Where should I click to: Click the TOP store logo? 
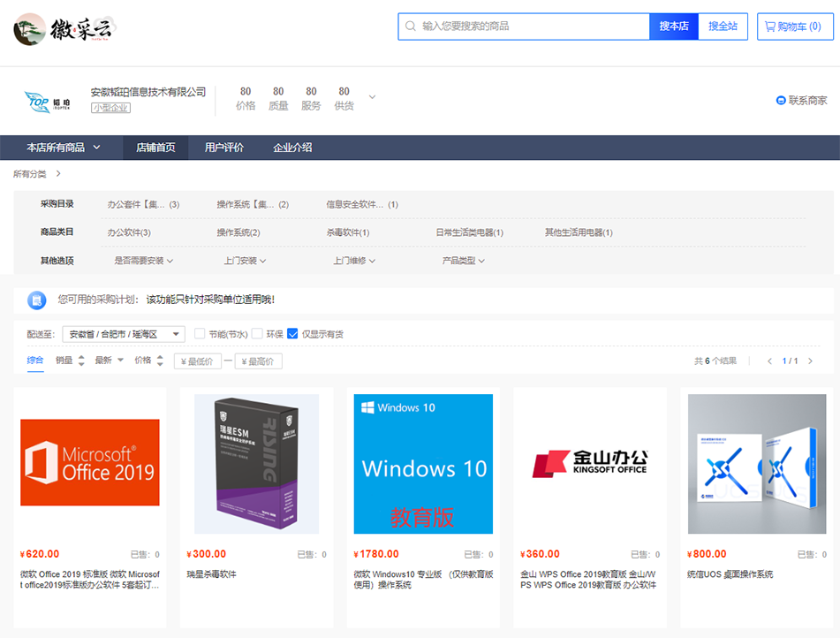click(47, 102)
